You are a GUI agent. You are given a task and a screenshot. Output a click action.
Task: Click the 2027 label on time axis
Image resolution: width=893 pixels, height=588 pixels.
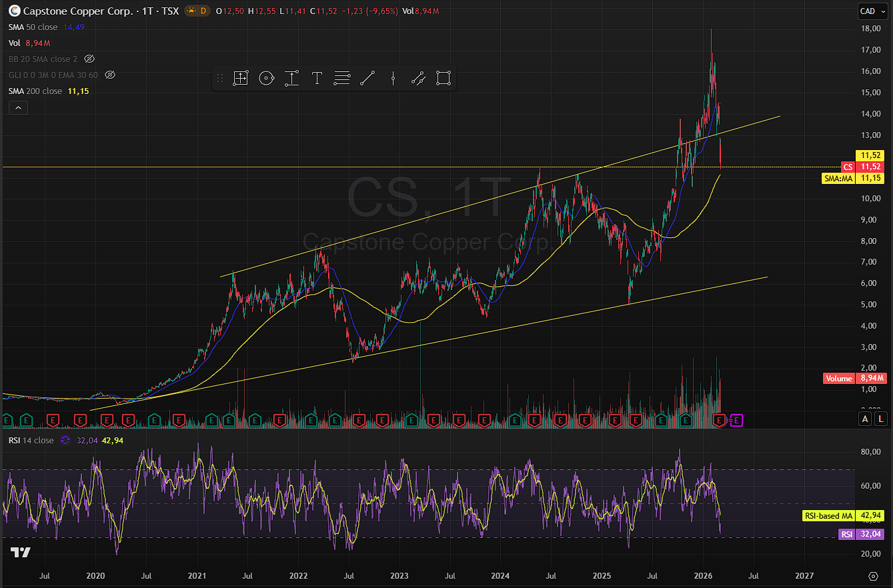click(x=804, y=575)
